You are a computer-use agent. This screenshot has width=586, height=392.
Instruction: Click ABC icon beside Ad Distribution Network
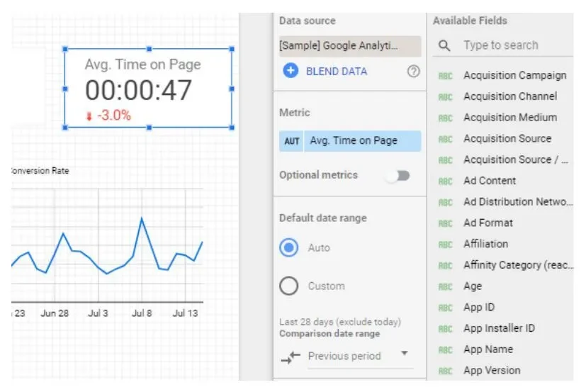(445, 202)
